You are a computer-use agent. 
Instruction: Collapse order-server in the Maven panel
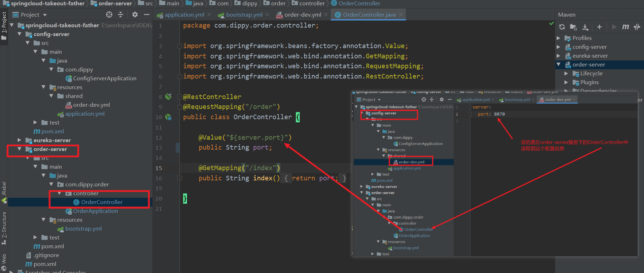click(558, 64)
